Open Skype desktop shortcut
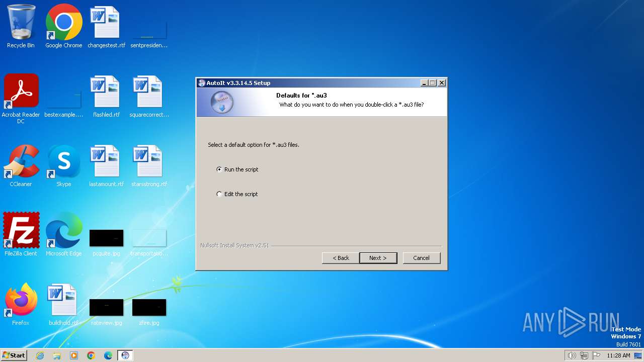Viewport: 644px width, 362px height. click(64, 165)
